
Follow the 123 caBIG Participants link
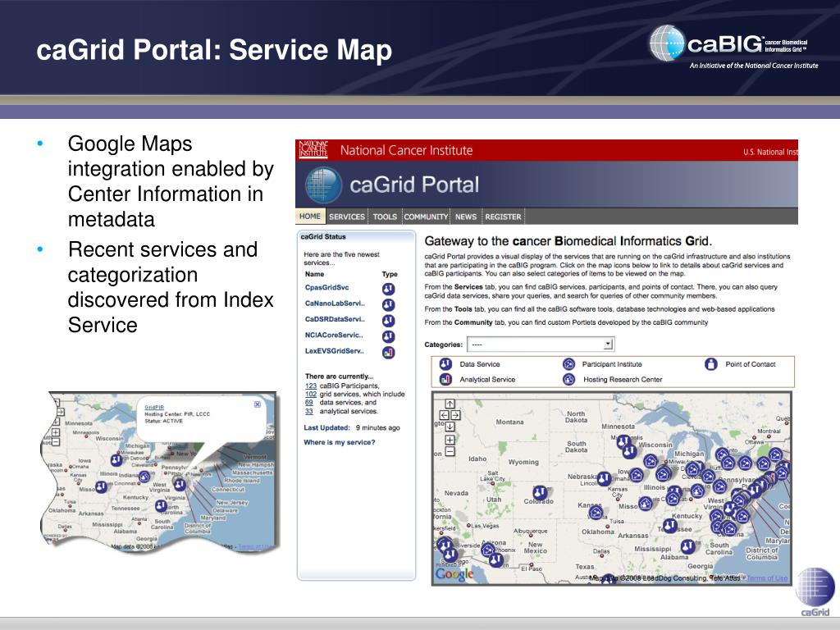pos(311,386)
